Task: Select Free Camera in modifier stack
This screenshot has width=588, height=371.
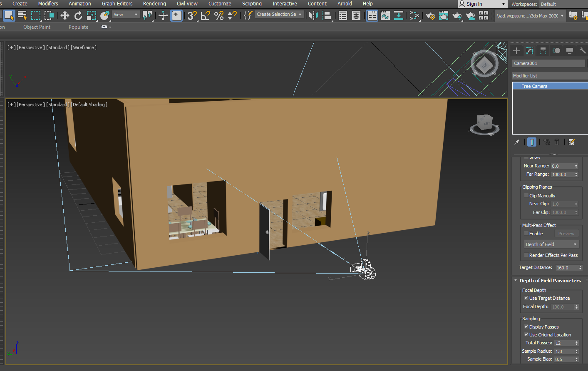Action: (x=550, y=86)
